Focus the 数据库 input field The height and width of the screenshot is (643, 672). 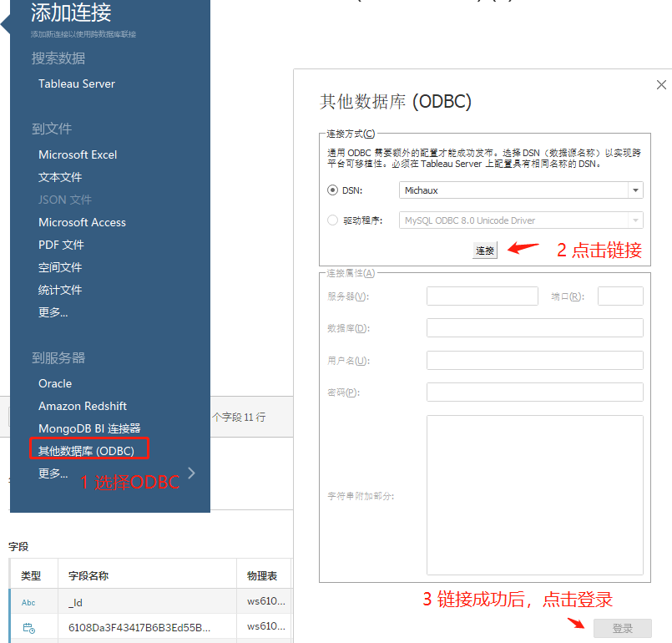pos(535,328)
